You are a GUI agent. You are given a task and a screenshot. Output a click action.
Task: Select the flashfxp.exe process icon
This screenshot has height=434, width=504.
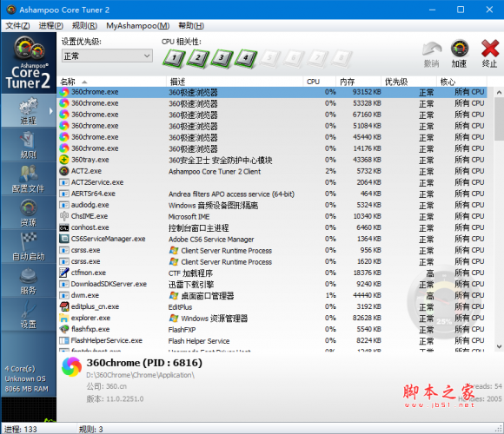[x=64, y=329]
